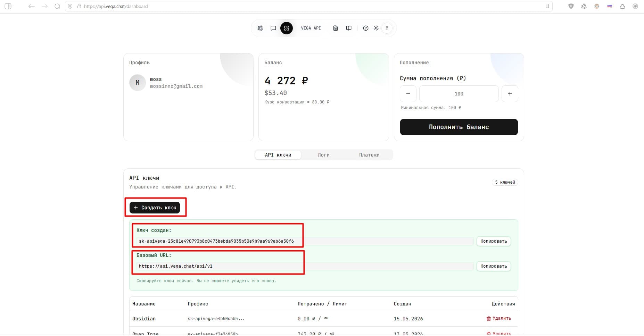Viewport: 644px width, 336px height.
Task: Click the 5 ключей badge
Action: pyautogui.click(x=505, y=182)
